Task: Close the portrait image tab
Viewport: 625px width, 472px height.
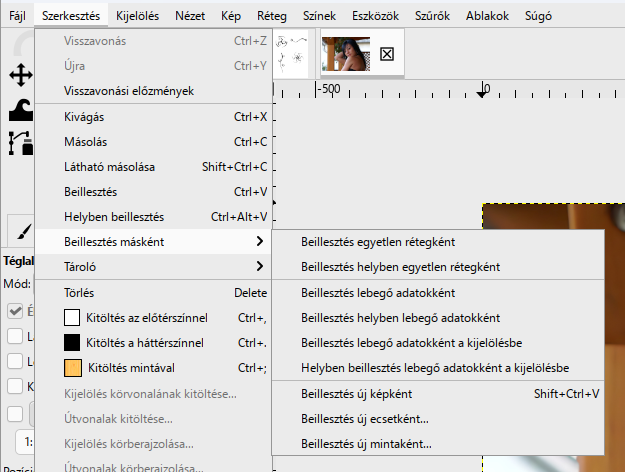Action: [387, 54]
